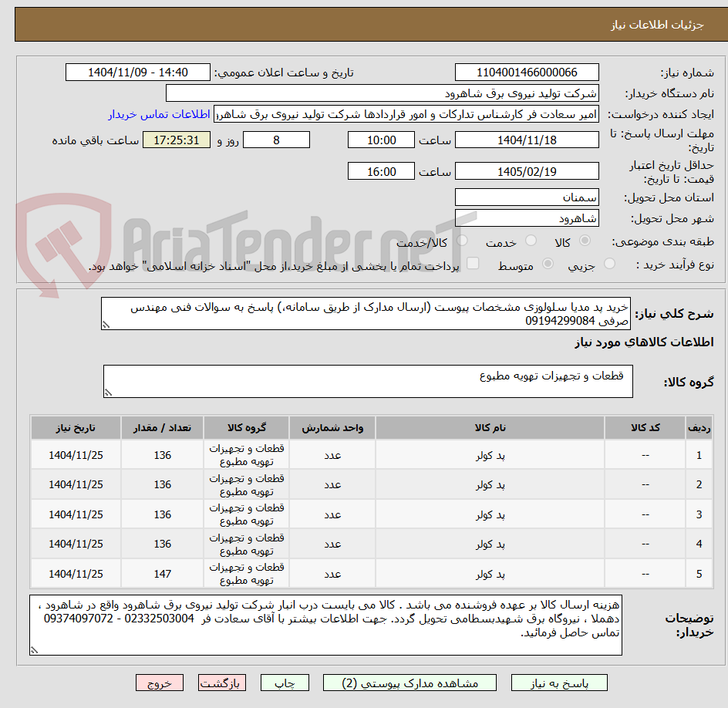Click the جزئیات اطلاعات نیاز page title
728x708 pixels.
point(657,25)
